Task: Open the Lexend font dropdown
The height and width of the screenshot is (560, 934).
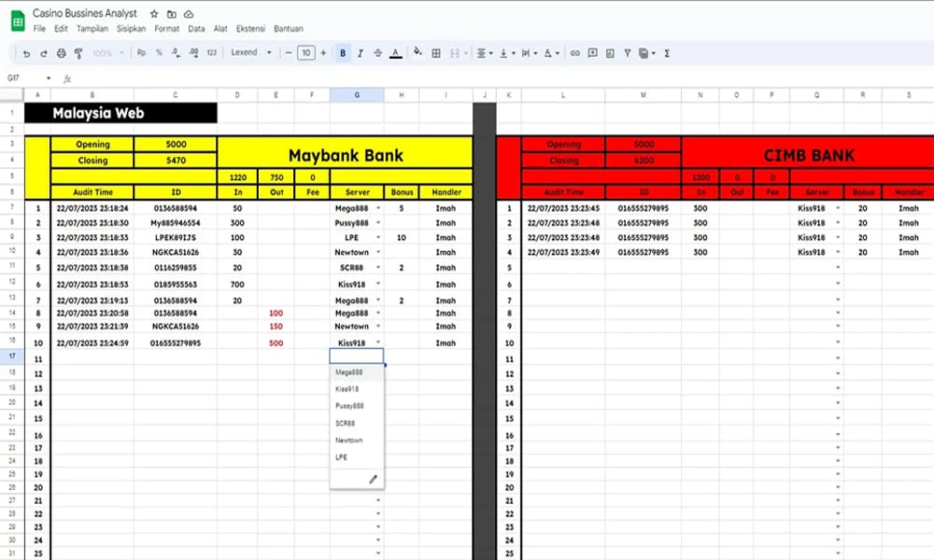Action: click(251, 52)
